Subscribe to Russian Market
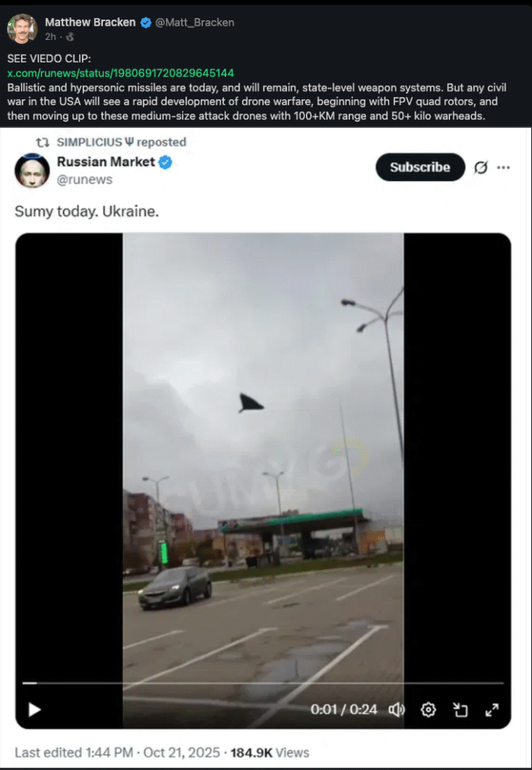Viewport: 532px width, 770px height. (420, 167)
